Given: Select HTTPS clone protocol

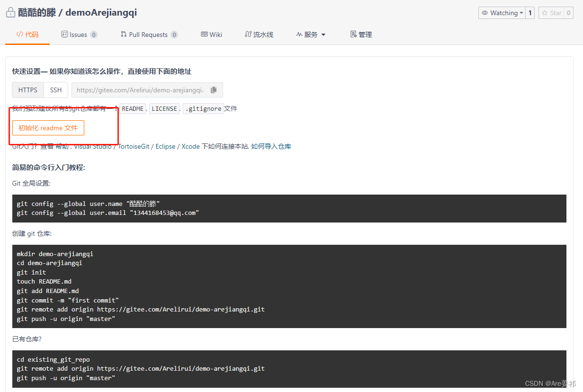Looking at the screenshot, I should click(x=27, y=90).
